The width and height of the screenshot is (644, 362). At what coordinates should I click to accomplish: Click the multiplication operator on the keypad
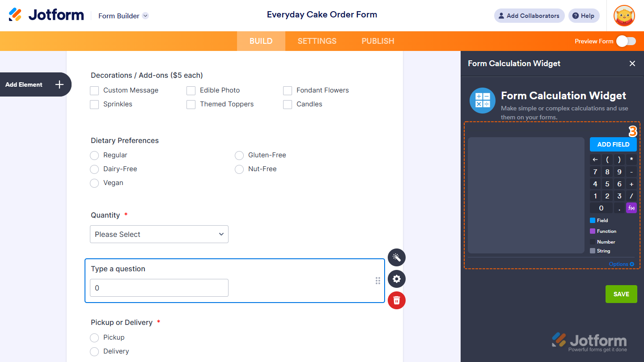pos(631,159)
